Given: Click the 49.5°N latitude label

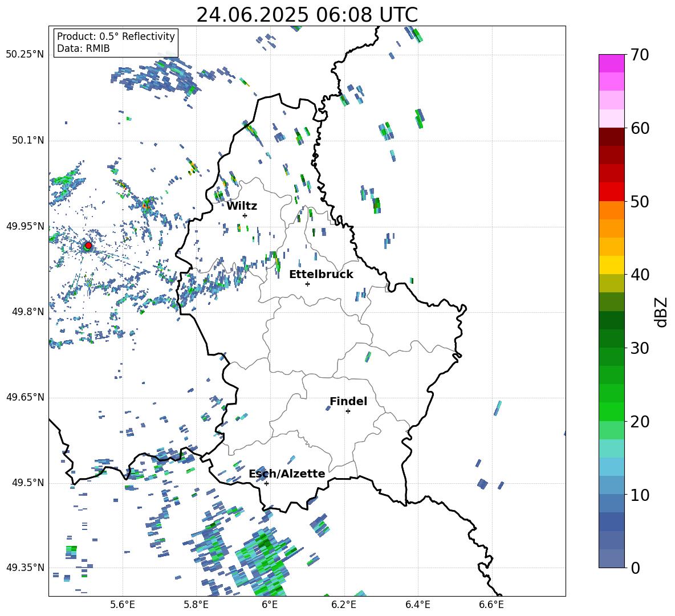Looking at the screenshot, I should pyautogui.click(x=28, y=483).
